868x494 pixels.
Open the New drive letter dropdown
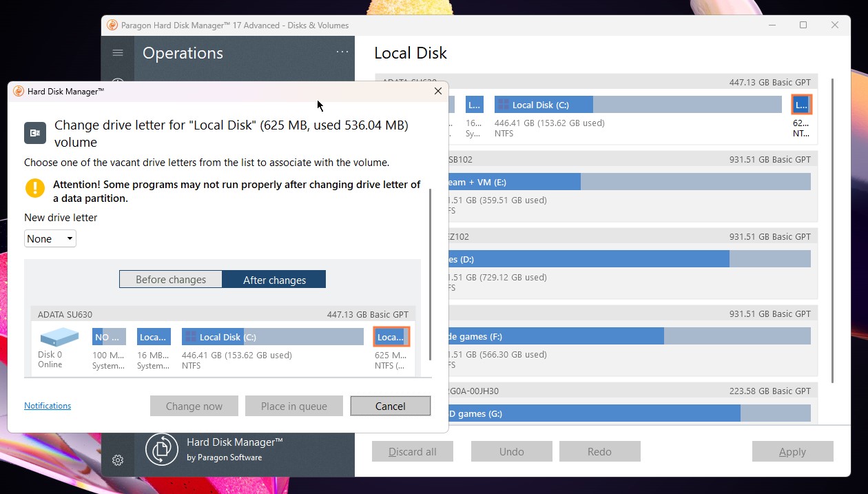click(x=49, y=238)
